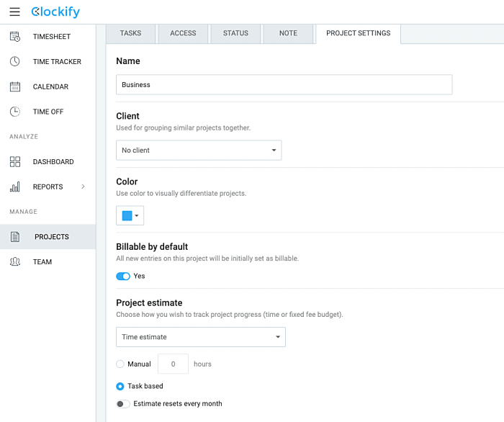Viewport: 504px width, 422px height.
Task: Open the Dashboard grid icon
Action: (15, 162)
